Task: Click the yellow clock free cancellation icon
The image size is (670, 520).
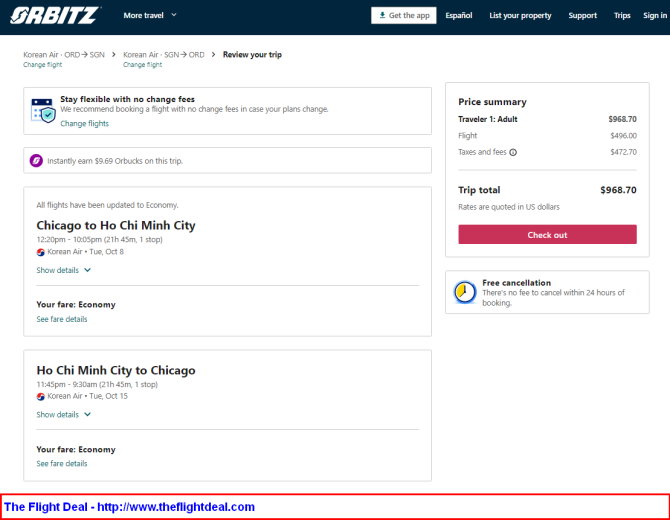Action: click(x=465, y=292)
